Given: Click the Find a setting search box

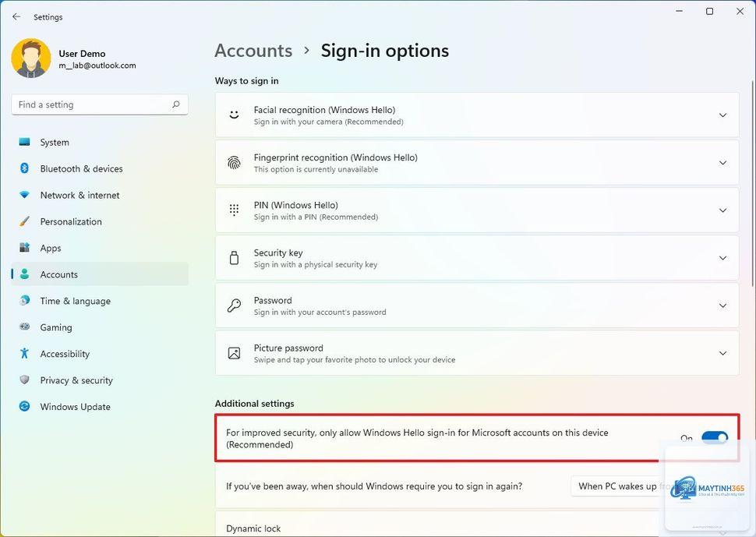Looking at the screenshot, I should pos(99,104).
